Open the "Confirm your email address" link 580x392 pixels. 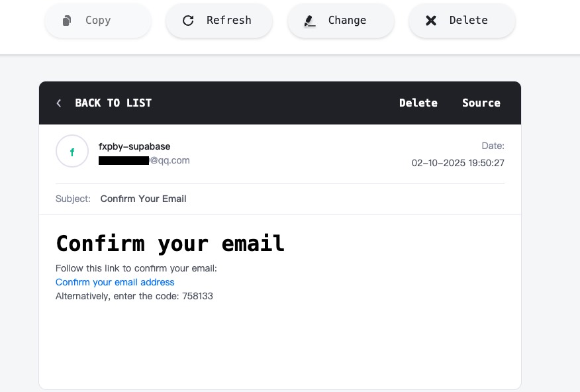click(x=115, y=282)
